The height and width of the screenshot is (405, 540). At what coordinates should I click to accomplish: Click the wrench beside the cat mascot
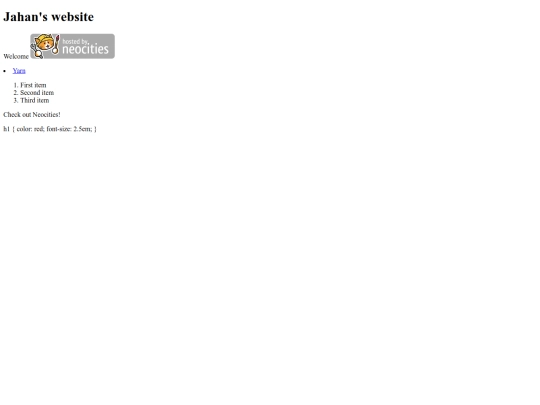37,52
